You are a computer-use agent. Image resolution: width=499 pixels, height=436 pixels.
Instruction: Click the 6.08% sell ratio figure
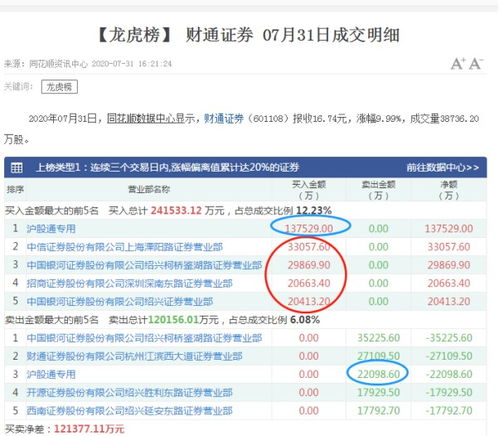click(305, 320)
